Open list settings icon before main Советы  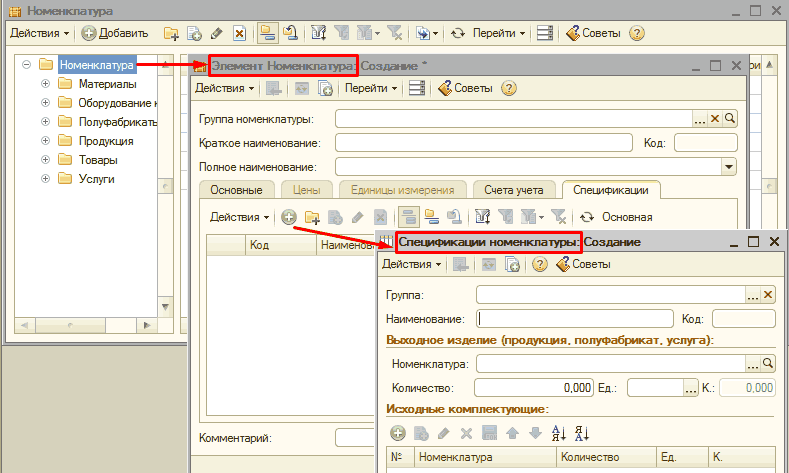pos(544,34)
